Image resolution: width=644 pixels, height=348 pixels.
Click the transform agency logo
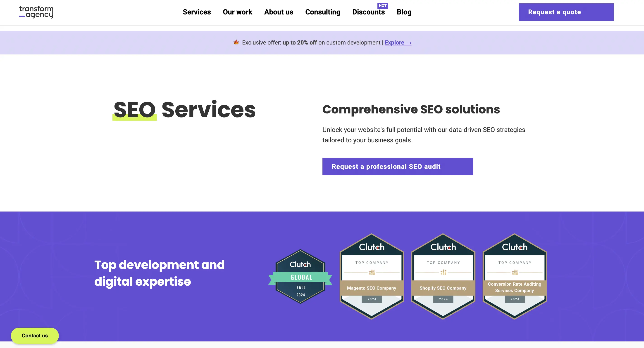[36, 12]
